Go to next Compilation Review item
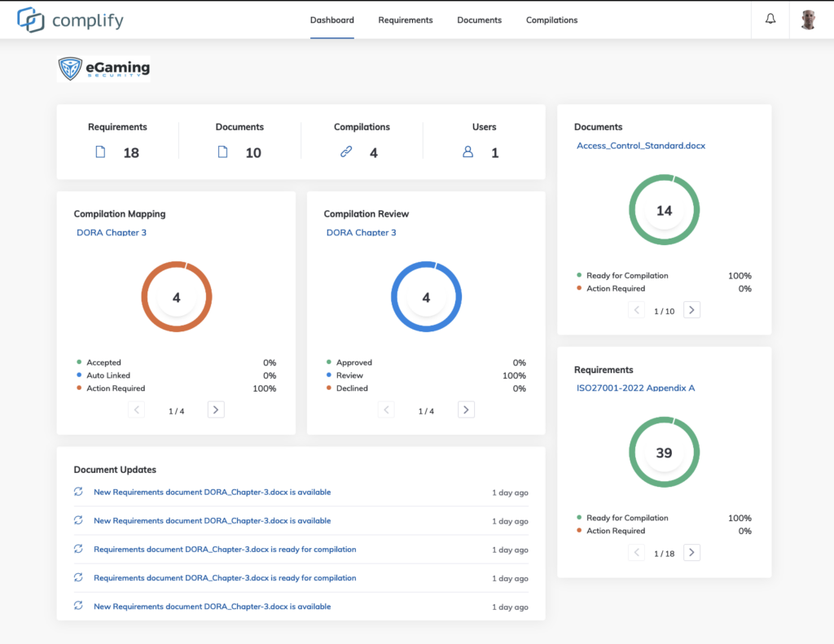 [x=466, y=410]
